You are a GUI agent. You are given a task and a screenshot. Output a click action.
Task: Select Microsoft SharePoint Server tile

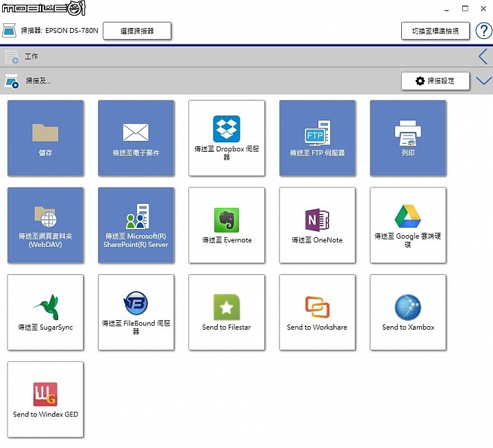(x=136, y=225)
